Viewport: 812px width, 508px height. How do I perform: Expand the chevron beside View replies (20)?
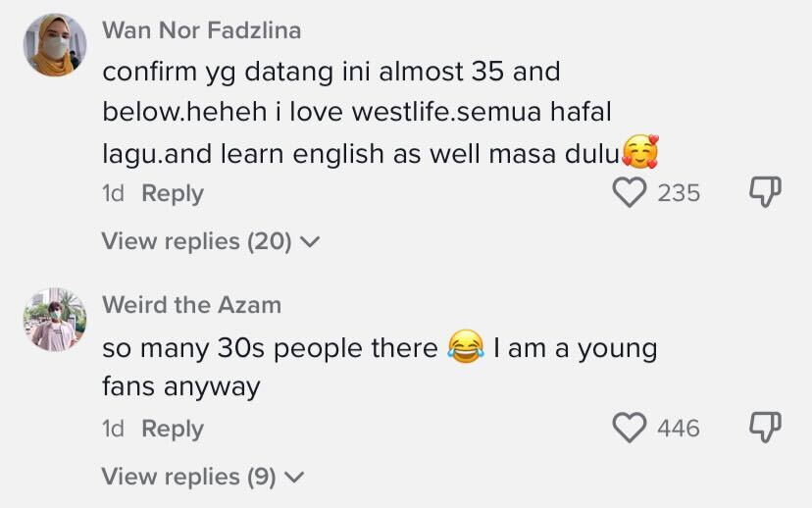309,242
